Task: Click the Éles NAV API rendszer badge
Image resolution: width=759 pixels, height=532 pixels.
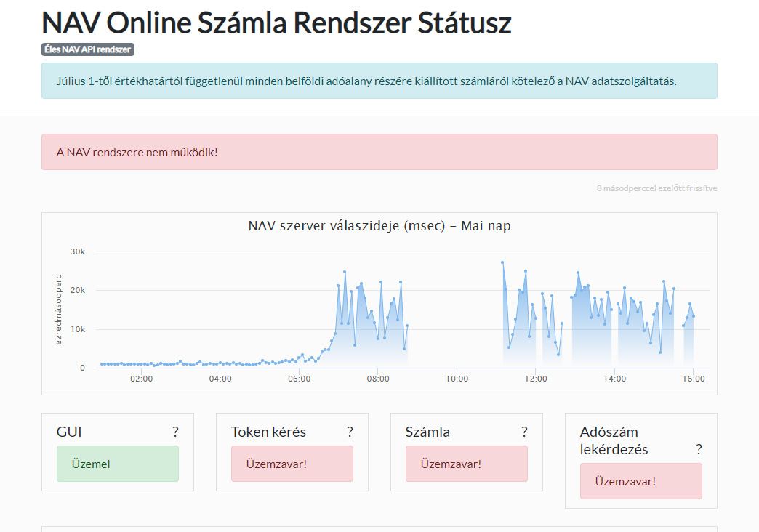Action: 88,49
